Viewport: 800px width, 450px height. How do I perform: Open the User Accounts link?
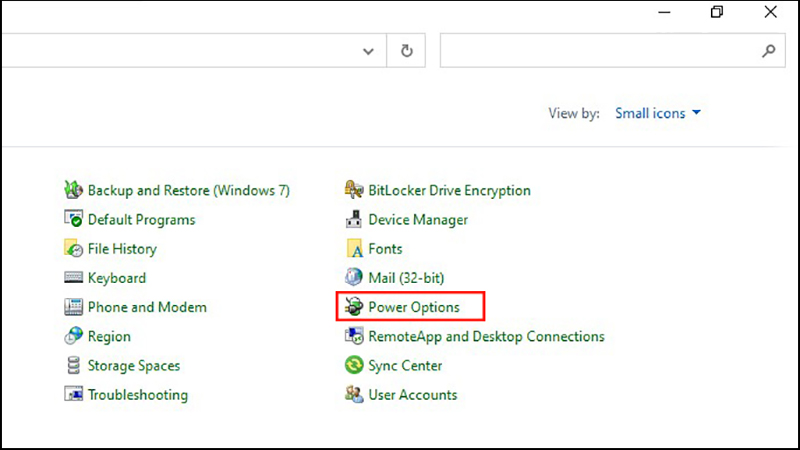[413, 395]
